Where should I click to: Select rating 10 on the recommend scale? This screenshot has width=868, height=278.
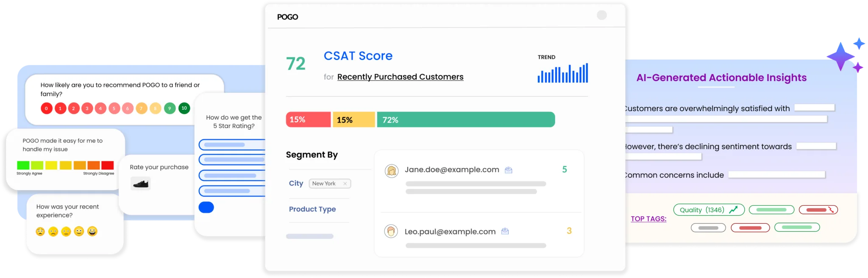[184, 108]
